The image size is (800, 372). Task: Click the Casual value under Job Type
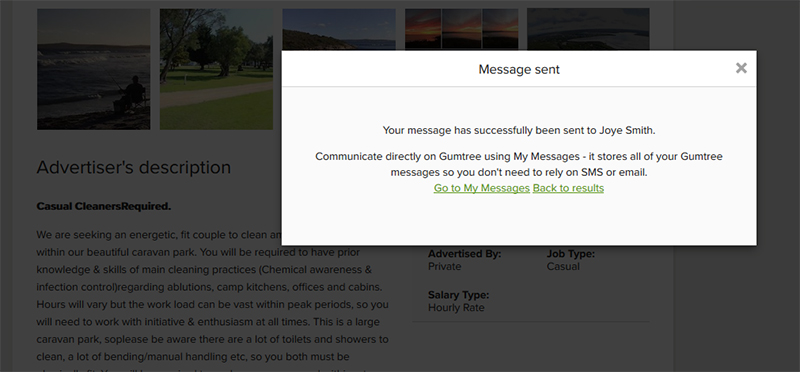point(563,266)
